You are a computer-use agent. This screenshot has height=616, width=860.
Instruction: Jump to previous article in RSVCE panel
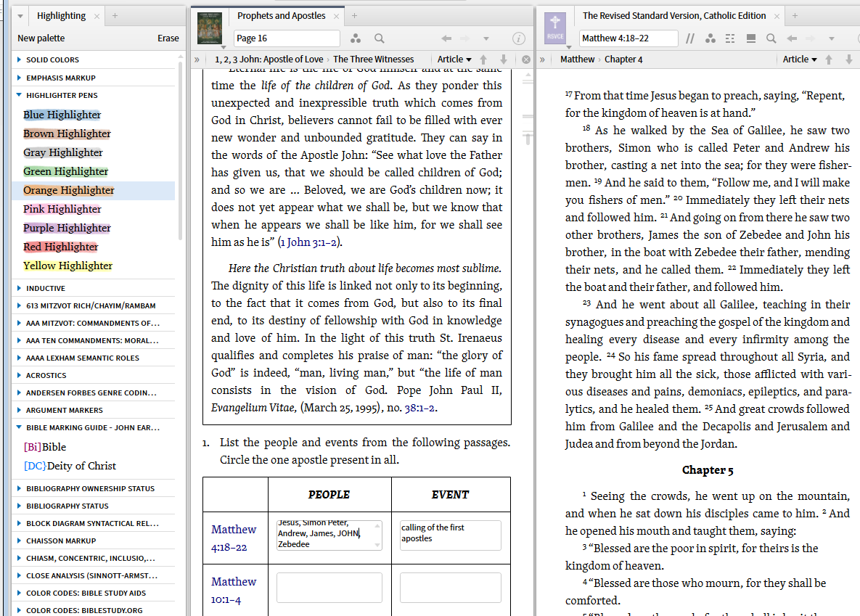click(x=829, y=59)
